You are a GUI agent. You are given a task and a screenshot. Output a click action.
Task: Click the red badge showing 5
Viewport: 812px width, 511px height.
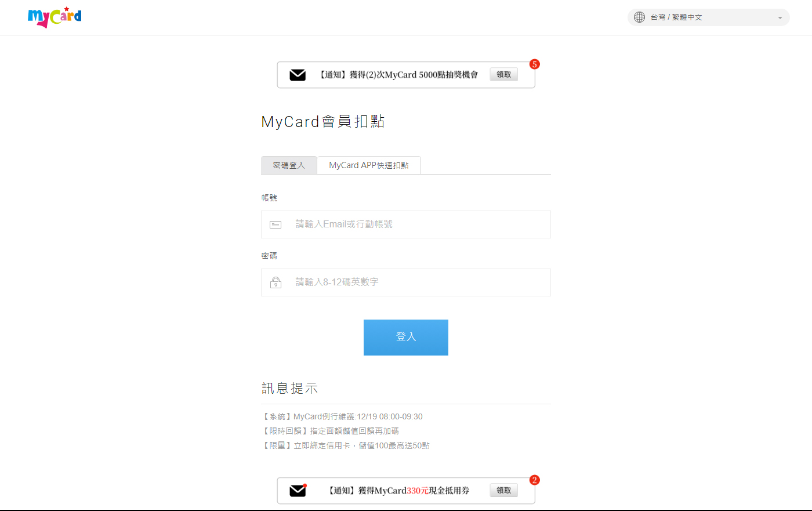535,64
